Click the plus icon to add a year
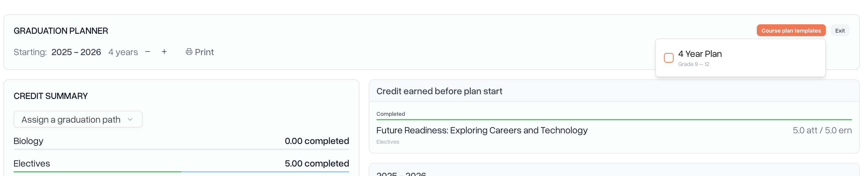Screen dimensions: 868x176 (164, 52)
